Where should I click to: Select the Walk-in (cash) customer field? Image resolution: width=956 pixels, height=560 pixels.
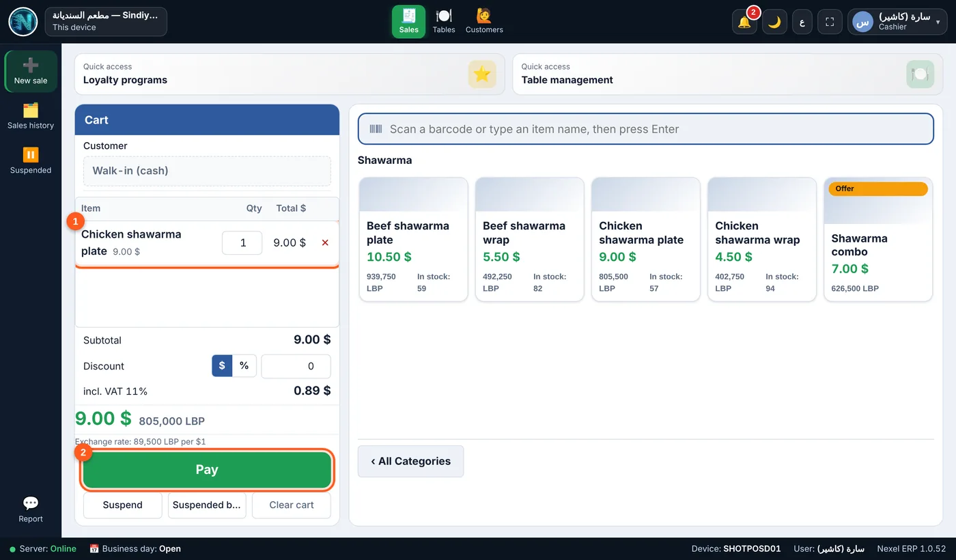tap(207, 171)
